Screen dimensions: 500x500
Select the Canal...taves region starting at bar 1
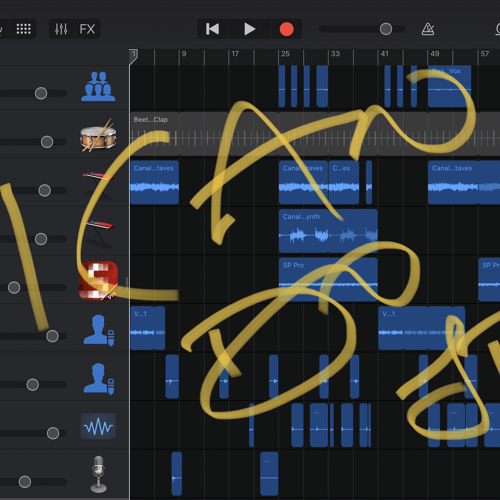tap(155, 182)
